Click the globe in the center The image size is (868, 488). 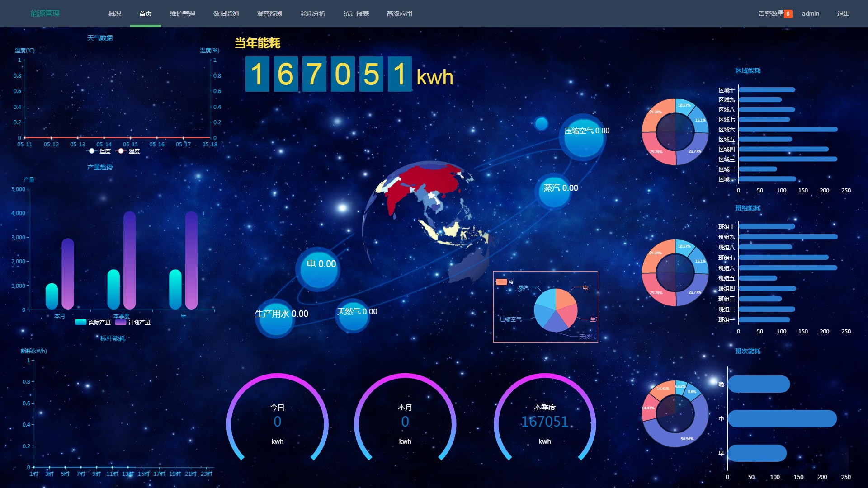pyautogui.click(x=425, y=221)
